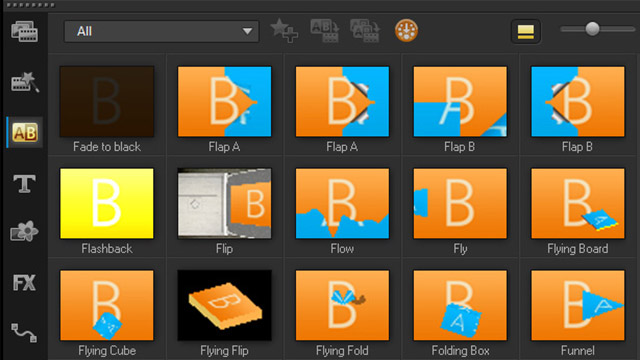Choose the Flying Flip transition
Image resolution: width=640 pixels, height=360 pixels.
point(224,313)
